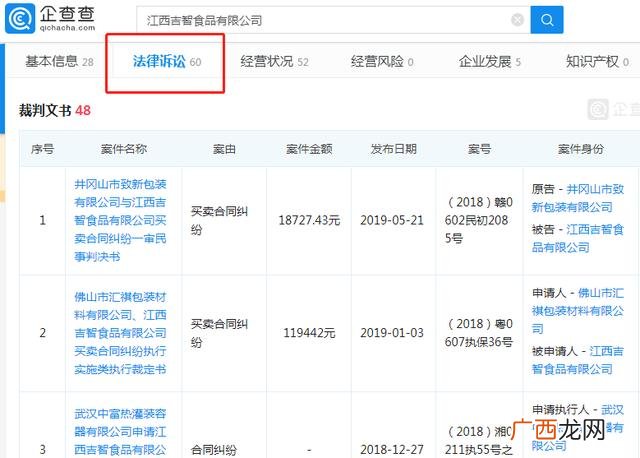
Task: Click plaintiff link 井冈山市致新包装有限公司
Action: click(x=578, y=198)
